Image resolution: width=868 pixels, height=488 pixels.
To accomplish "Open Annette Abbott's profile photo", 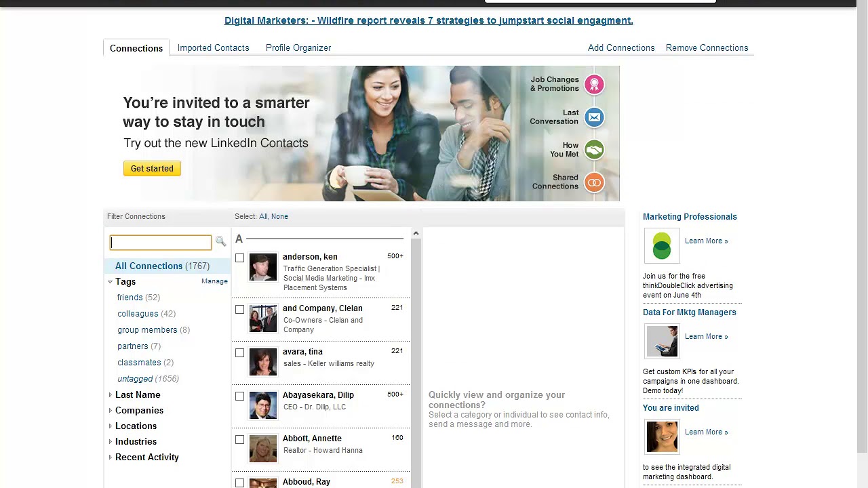I will [x=263, y=449].
